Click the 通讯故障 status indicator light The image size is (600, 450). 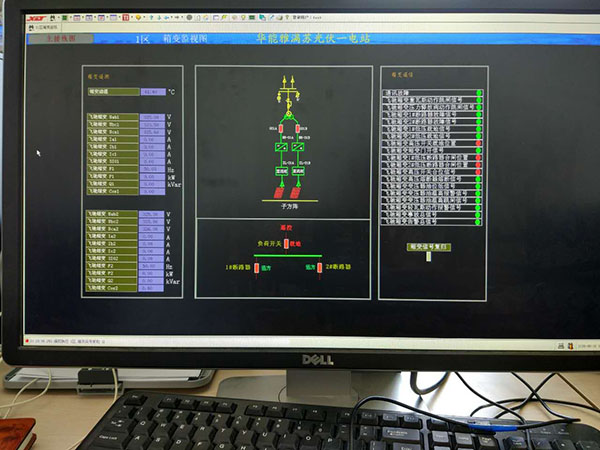pyautogui.click(x=479, y=93)
